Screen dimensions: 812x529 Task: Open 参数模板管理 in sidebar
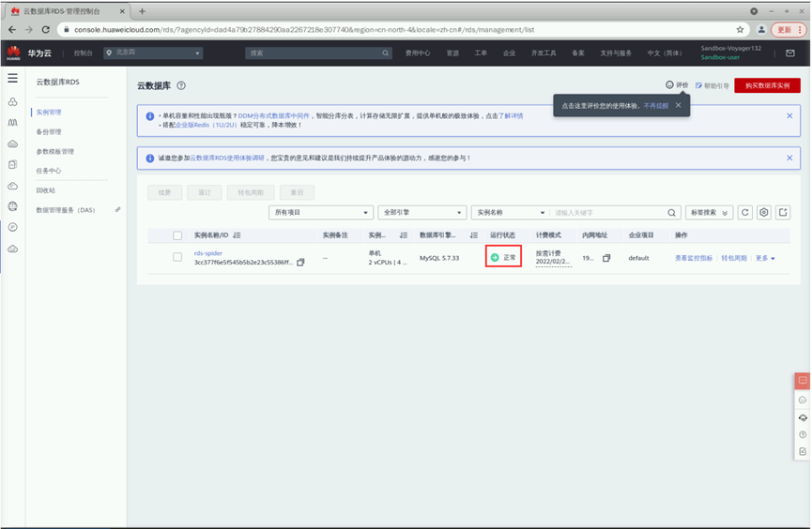pyautogui.click(x=54, y=152)
